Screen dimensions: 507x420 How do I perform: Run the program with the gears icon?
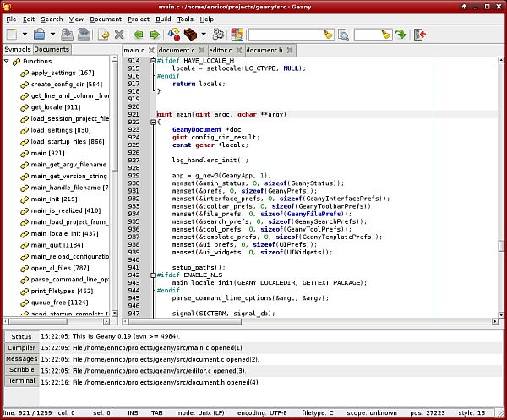[x=218, y=35]
